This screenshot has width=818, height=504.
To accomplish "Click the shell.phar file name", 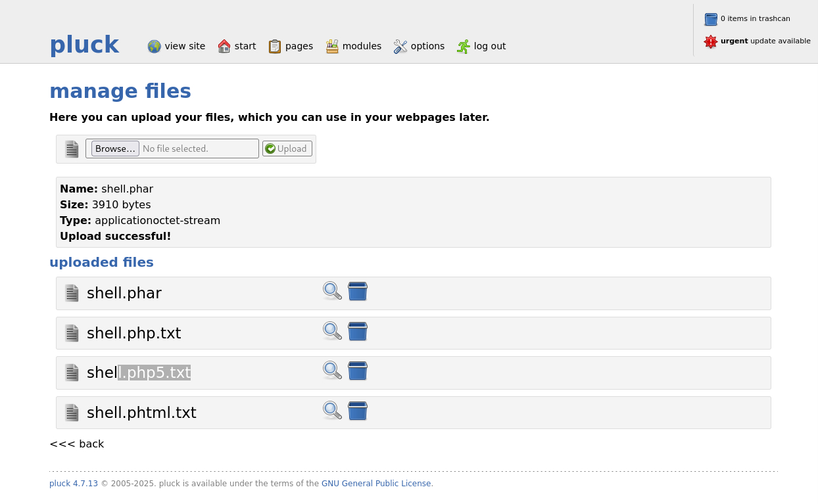I will click(124, 293).
